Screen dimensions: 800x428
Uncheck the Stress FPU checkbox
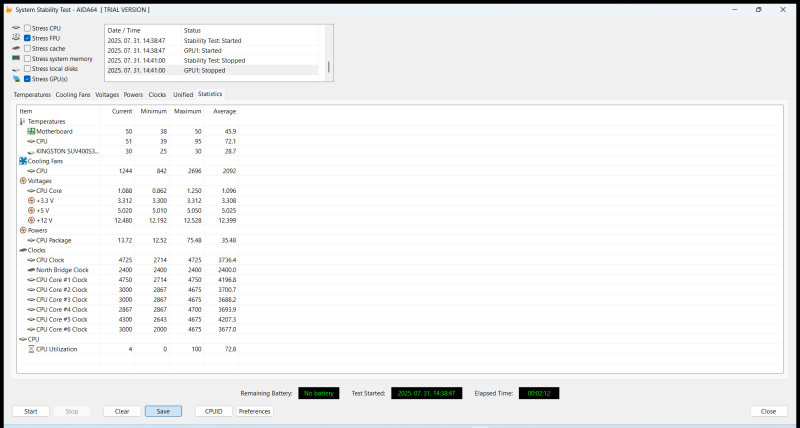[x=28, y=38]
